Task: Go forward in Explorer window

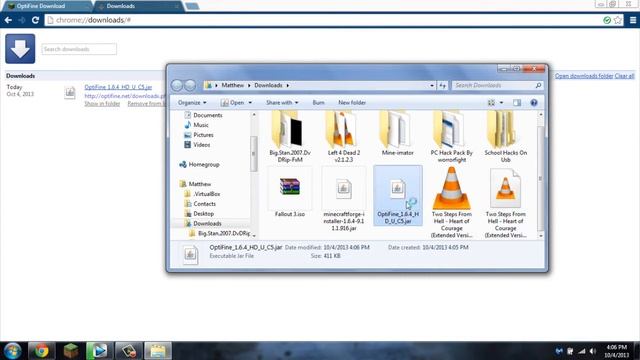Action: point(190,85)
